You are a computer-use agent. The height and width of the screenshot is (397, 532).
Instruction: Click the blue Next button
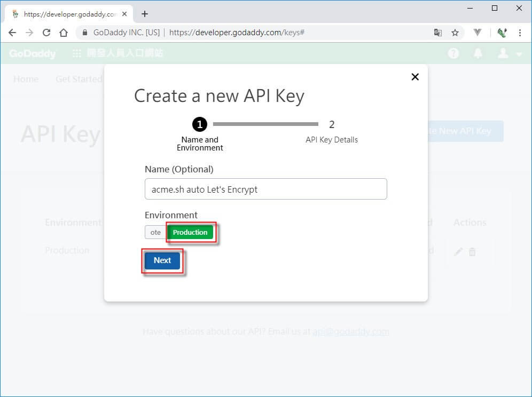[x=162, y=260]
